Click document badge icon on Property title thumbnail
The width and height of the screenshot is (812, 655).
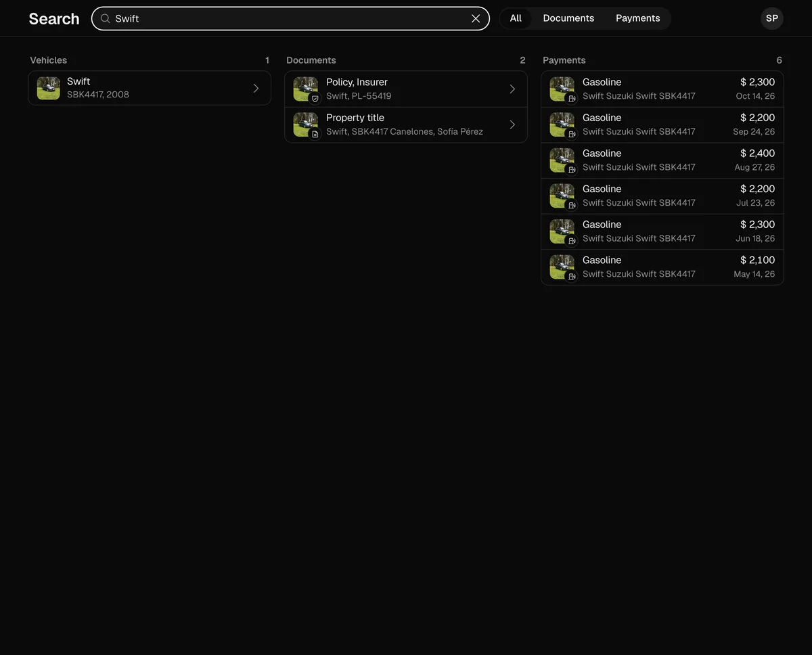pos(315,134)
